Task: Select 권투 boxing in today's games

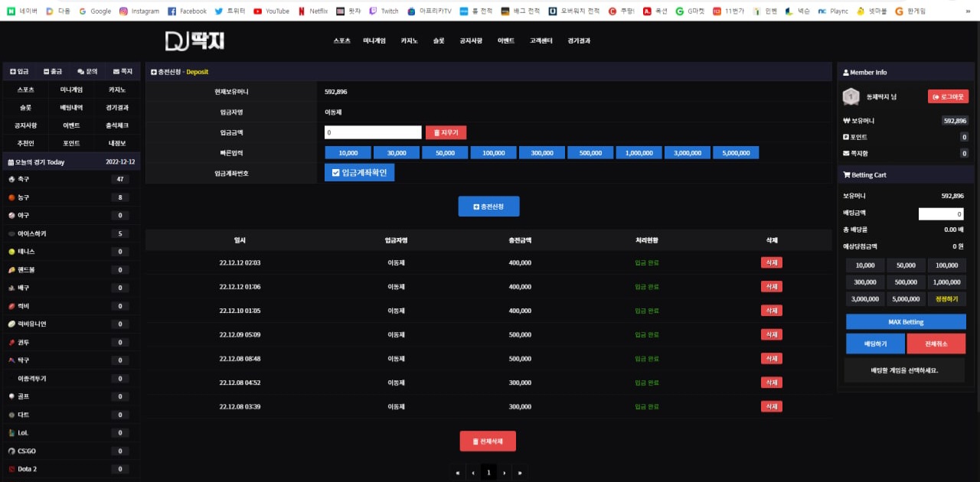Action: pyautogui.click(x=71, y=343)
